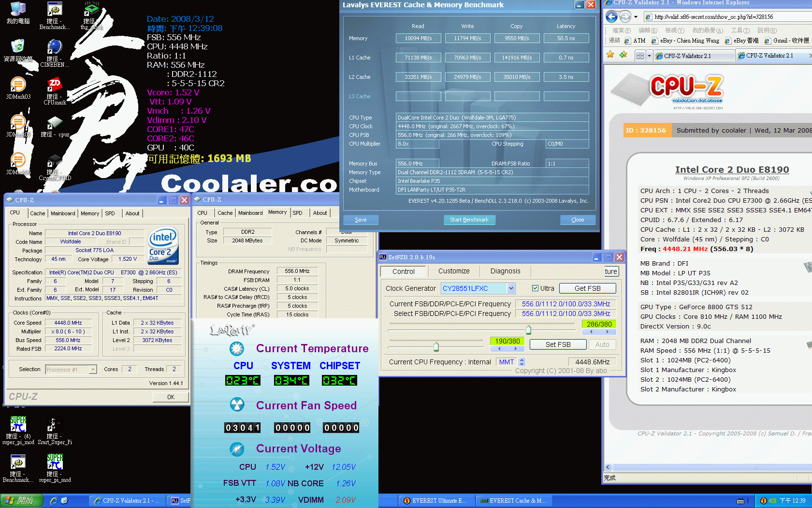This screenshot has height=508, width=812.
Task: Open the CINEBENCH shortcut icon
Action: 54,52
